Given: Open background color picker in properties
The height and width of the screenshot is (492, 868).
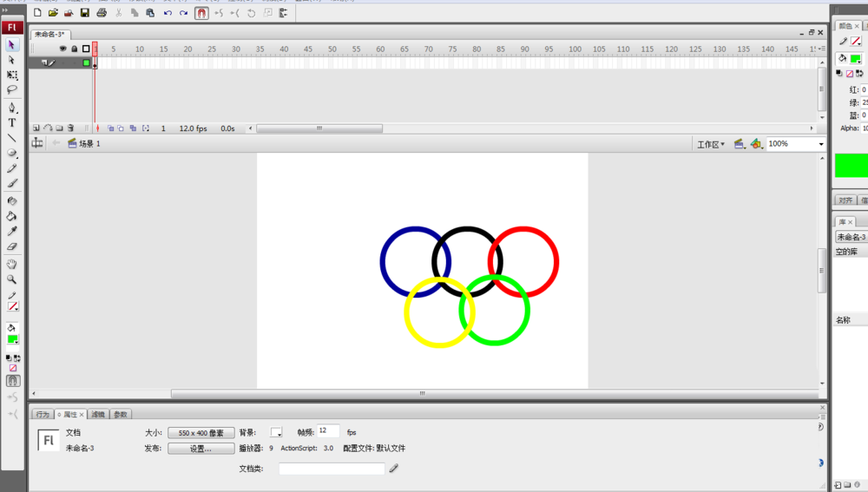Looking at the screenshot, I should pos(276,432).
